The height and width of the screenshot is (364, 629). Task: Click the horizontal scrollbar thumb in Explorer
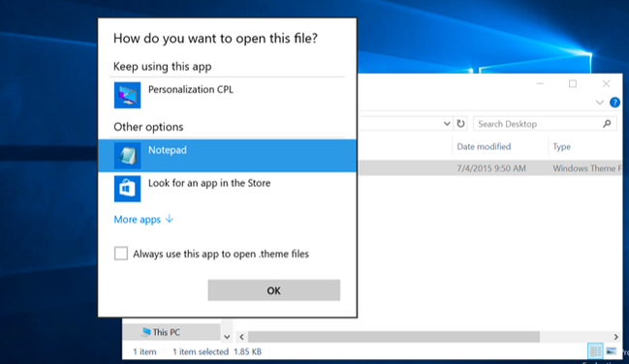[x=393, y=336]
